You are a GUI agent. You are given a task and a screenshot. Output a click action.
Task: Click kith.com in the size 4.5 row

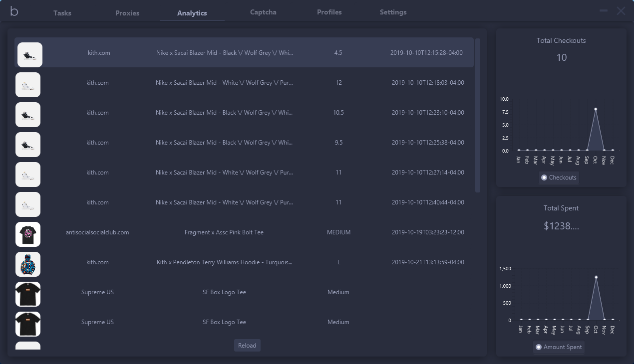(x=99, y=53)
